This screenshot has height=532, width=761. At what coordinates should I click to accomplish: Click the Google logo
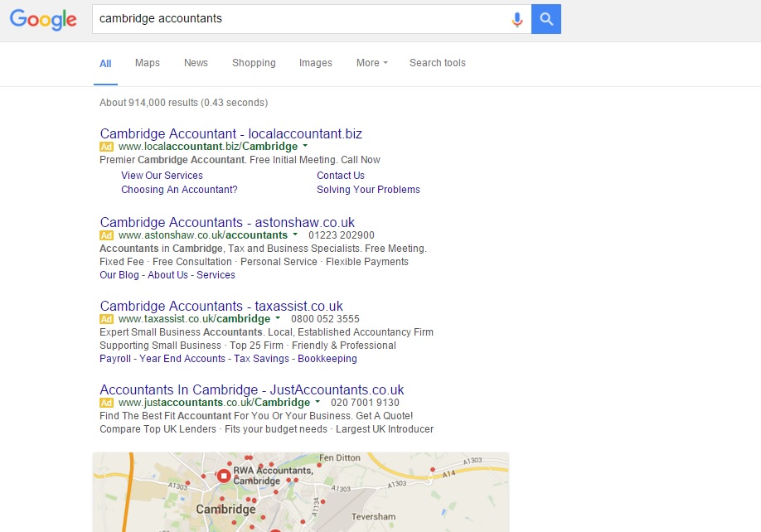pos(43,20)
